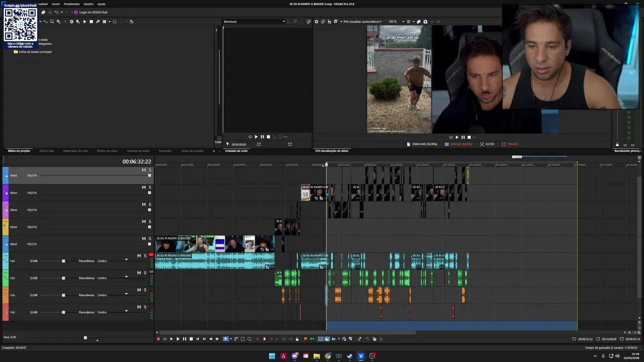
Task: Select the Zoom edit tool in timeline toolbar
Action: point(249,339)
